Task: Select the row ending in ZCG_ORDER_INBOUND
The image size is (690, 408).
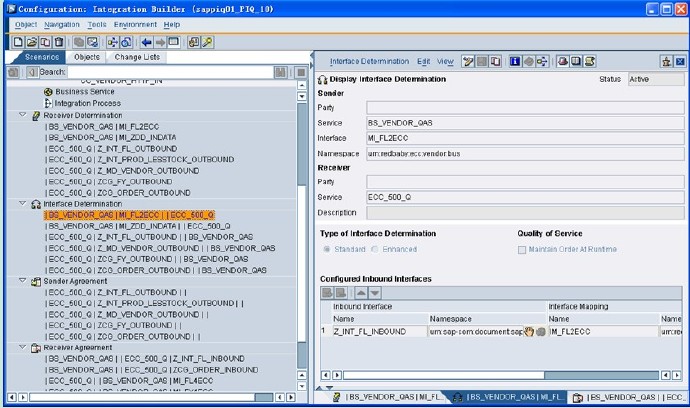Action: (151, 370)
